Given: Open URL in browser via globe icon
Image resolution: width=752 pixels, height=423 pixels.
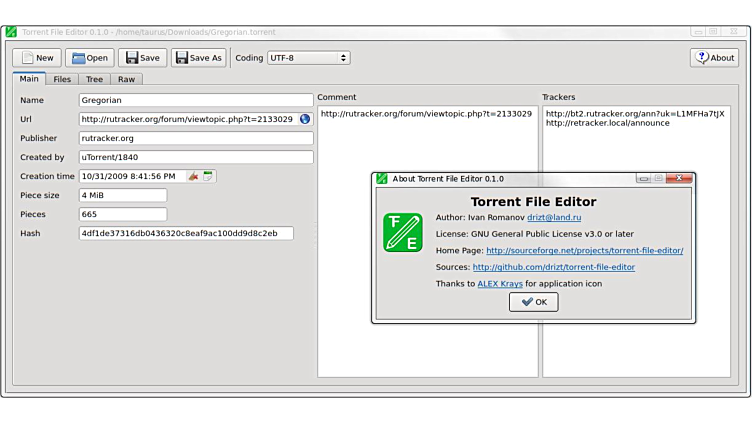Looking at the screenshot, I should tap(305, 119).
